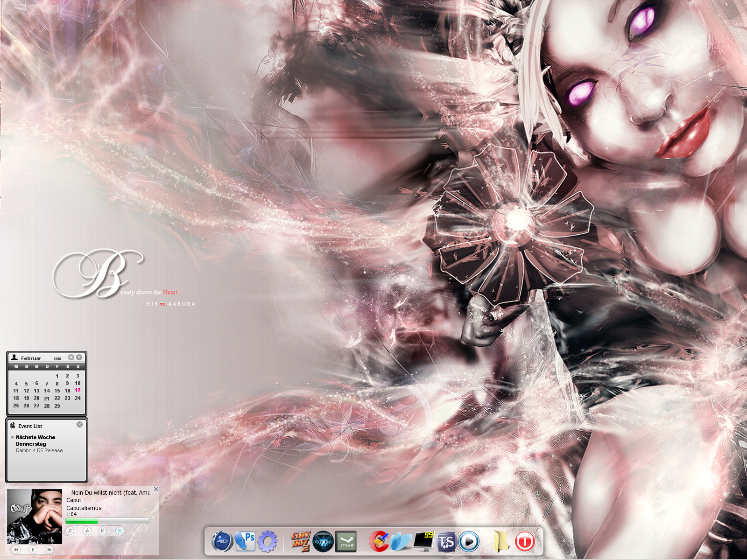The height and width of the screenshot is (560, 747).
Task: Launch Cinema 4D from the dock
Action: (x=222, y=541)
